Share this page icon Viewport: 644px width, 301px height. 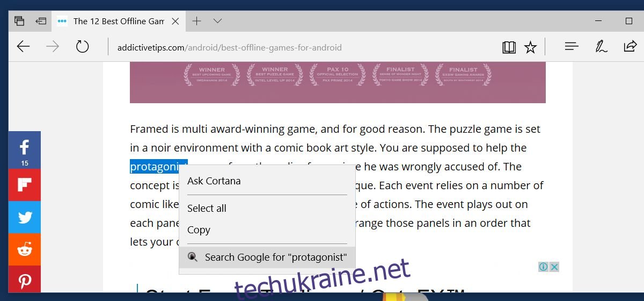click(630, 47)
